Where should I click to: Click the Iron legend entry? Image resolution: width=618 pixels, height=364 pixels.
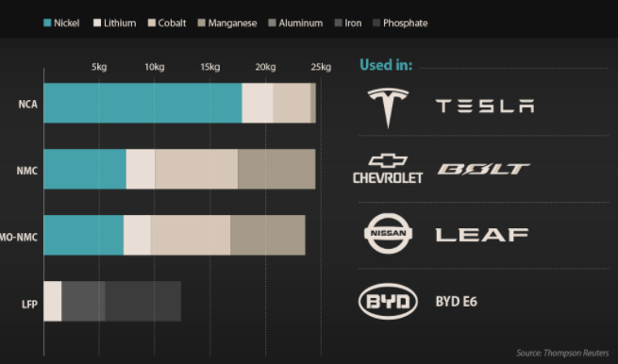pos(348,23)
